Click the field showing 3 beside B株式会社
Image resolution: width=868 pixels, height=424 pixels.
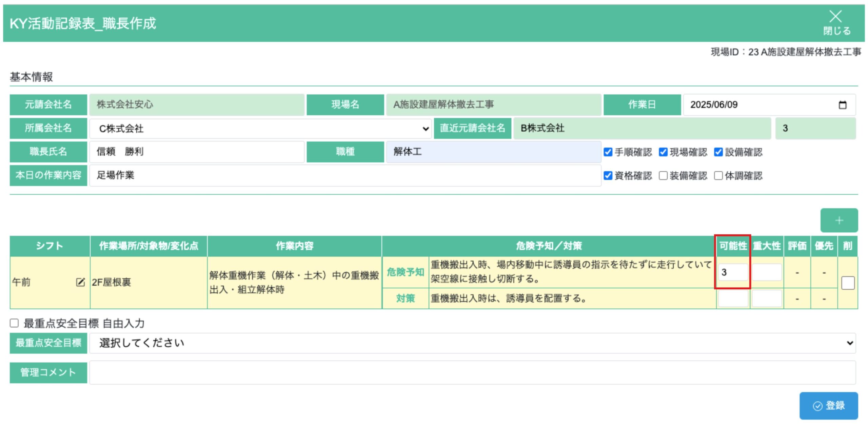click(815, 128)
